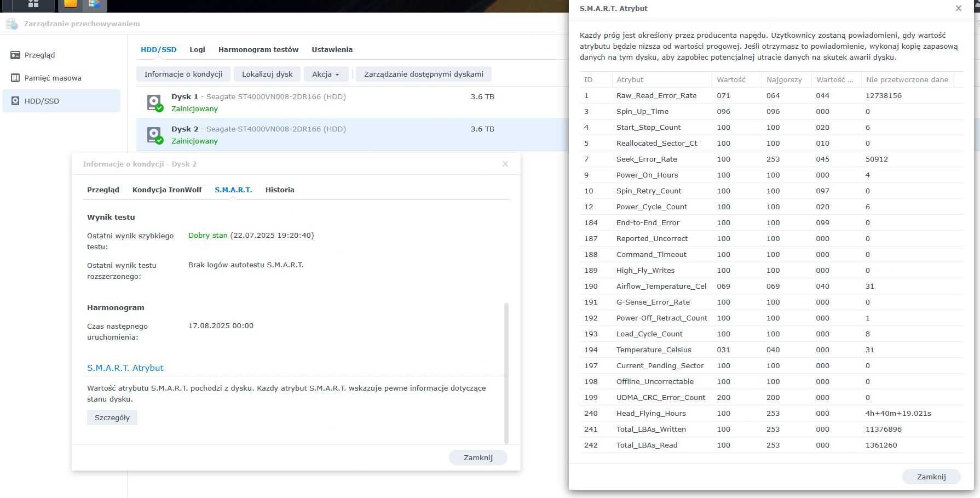Select the raw value 4h+40m+19.021s
The height and width of the screenshot is (498, 980).
click(898, 413)
